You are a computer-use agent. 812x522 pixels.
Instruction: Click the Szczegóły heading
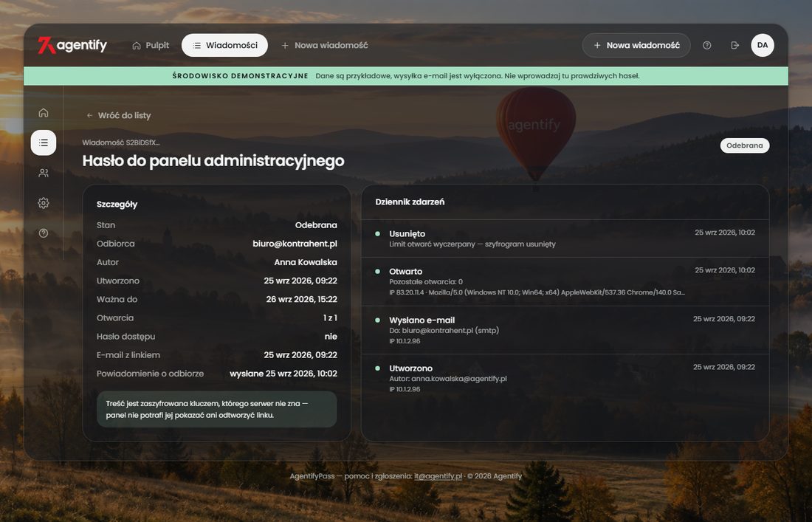coord(117,205)
